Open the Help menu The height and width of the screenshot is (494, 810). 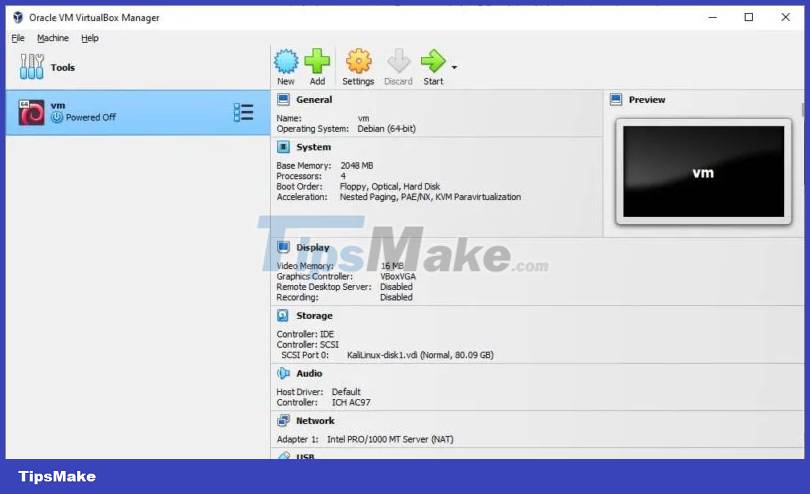coord(90,38)
